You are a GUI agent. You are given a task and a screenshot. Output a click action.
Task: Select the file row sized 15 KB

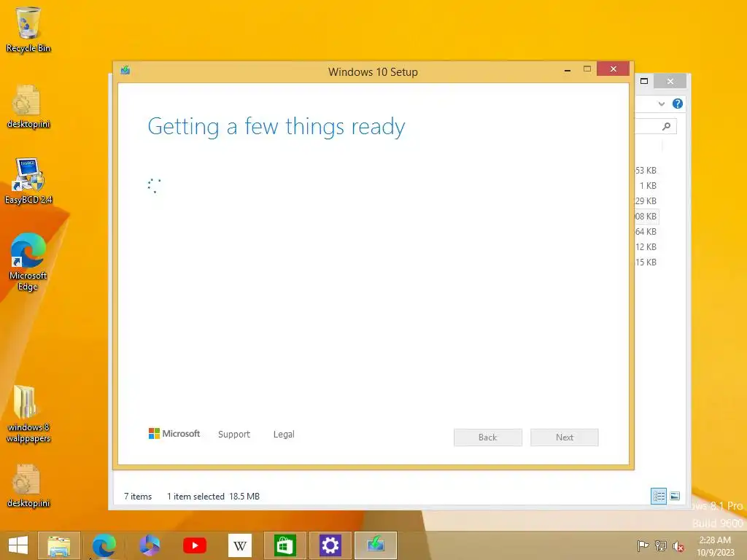[646, 262]
